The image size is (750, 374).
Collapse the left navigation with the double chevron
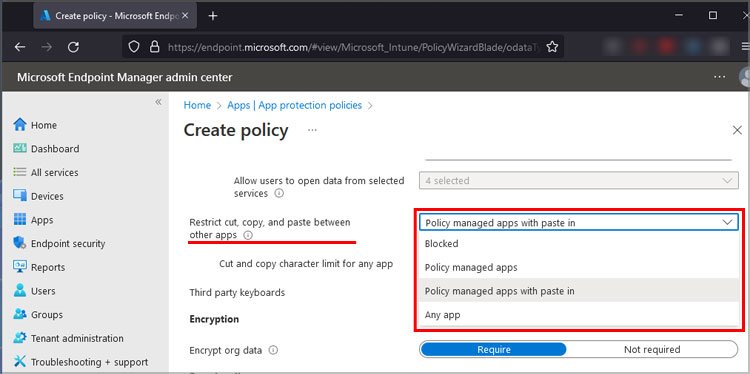158,102
